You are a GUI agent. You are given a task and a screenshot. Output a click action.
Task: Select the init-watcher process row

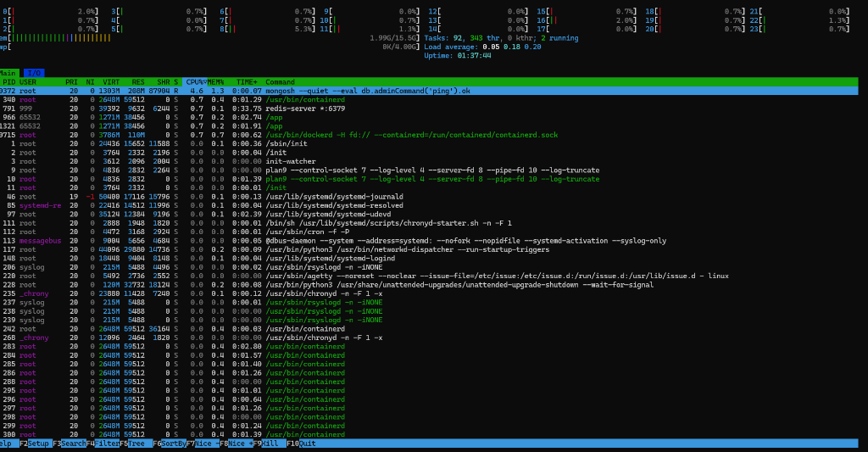coord(429,162)
